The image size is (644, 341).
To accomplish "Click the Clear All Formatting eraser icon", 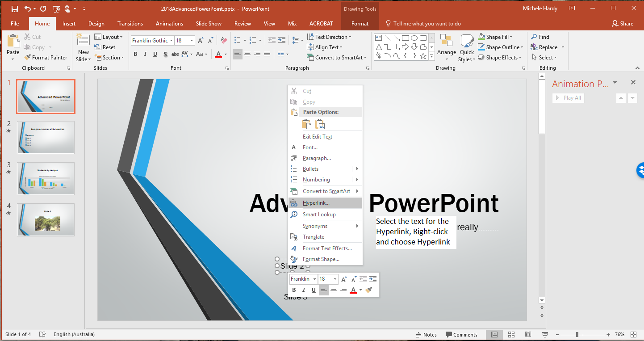I will [x=224, y=41].
